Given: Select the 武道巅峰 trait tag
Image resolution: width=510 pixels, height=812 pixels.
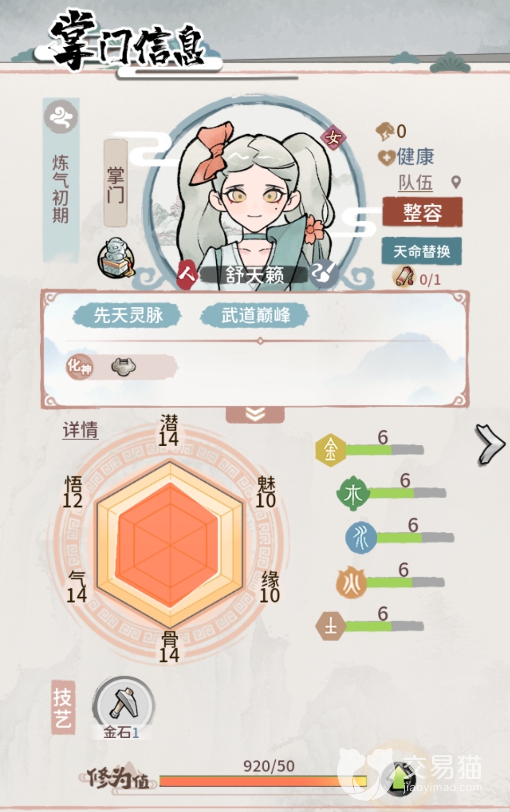Looking at the screenshot, I should tap(255, 315).
